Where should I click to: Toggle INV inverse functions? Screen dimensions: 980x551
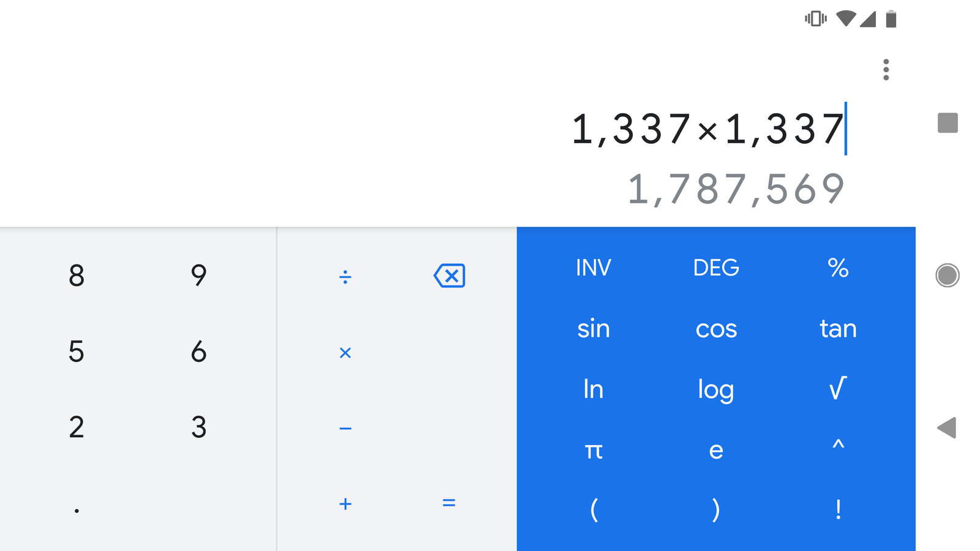[594, 268]
